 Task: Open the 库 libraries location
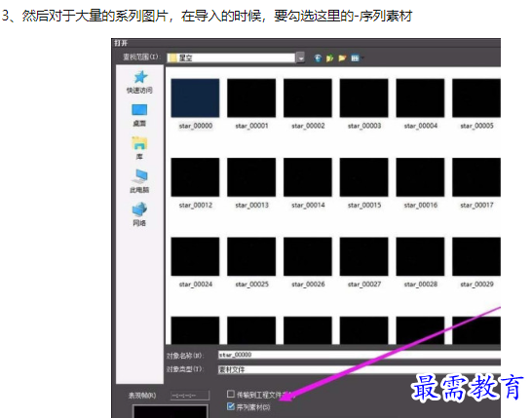click(139, 148)
